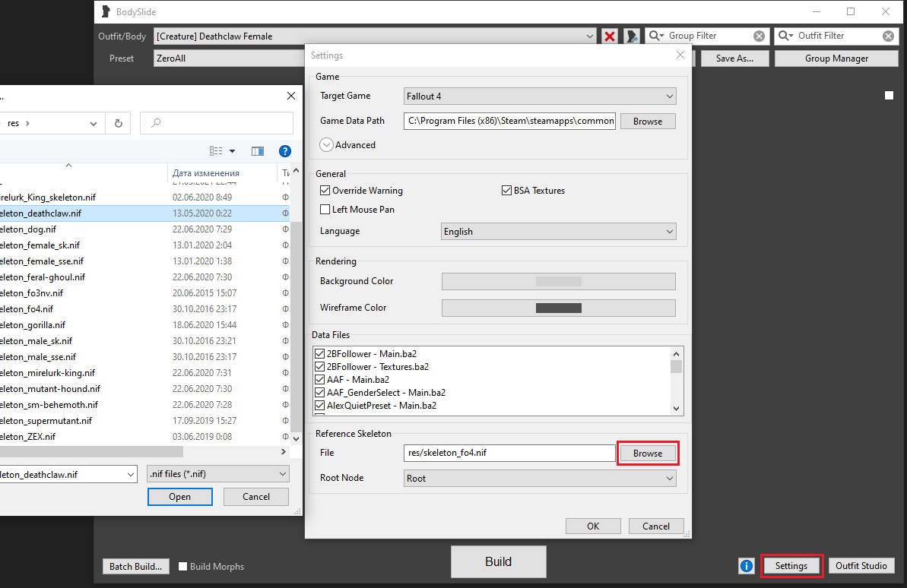Image resolution: width=907 pixels, height=588 pixels.
Task: Expand the res path history dropdown
Action: coord(93,124)
